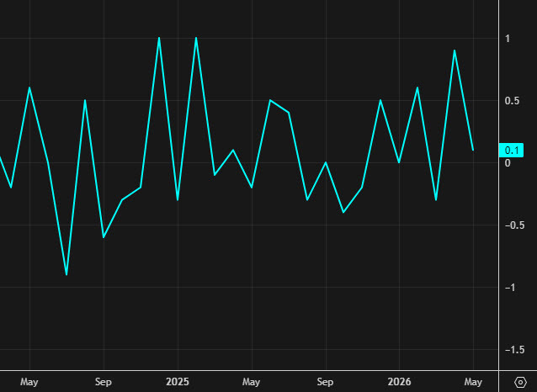Click the rightmost May time axis label
Screen dimensions: 537x392
[473, 382]
